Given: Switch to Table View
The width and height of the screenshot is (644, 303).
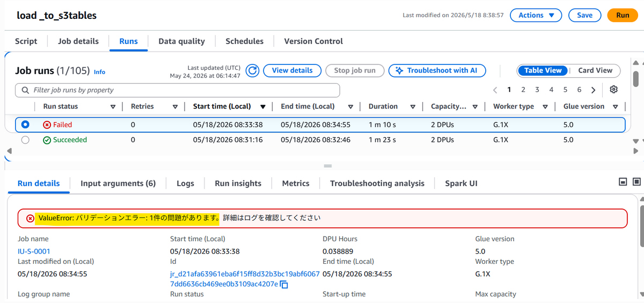Looking at the screenshot, I should [x=543, y=70].
